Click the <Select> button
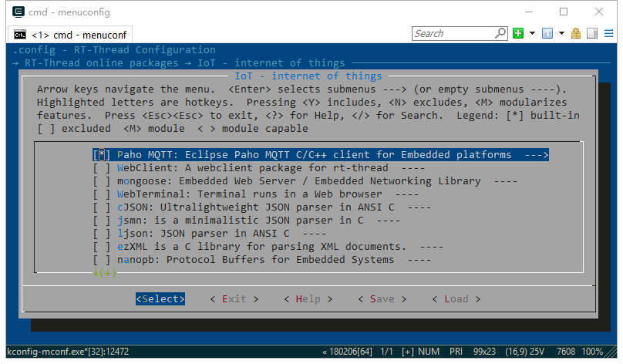The image size is (623, 364). click(160, 298)
